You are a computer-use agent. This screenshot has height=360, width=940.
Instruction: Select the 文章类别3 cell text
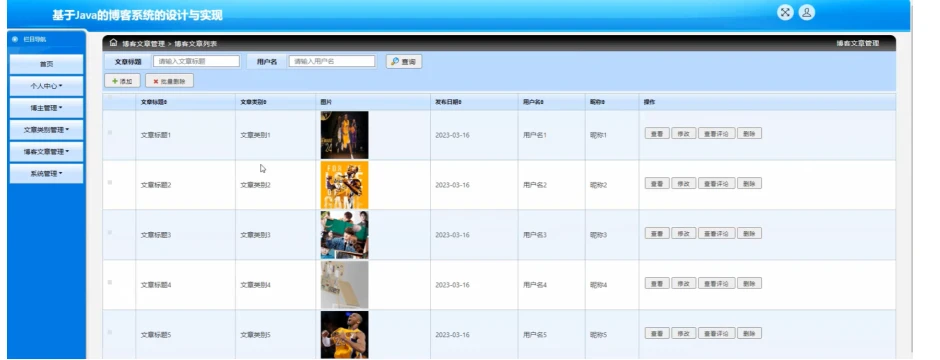[x=255, y=235]
